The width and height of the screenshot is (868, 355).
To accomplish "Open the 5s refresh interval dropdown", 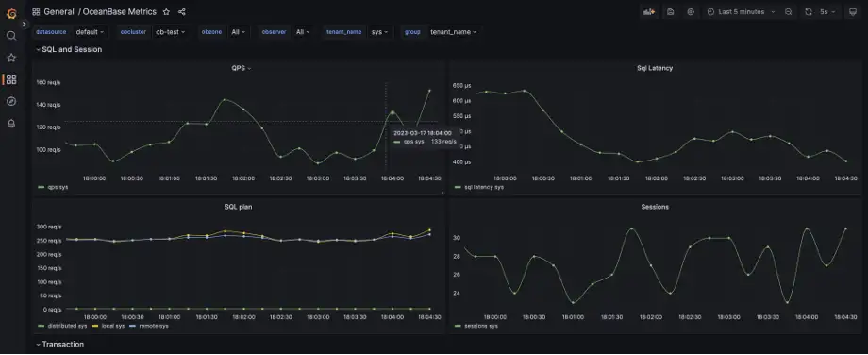I will (x=827, y=11).
